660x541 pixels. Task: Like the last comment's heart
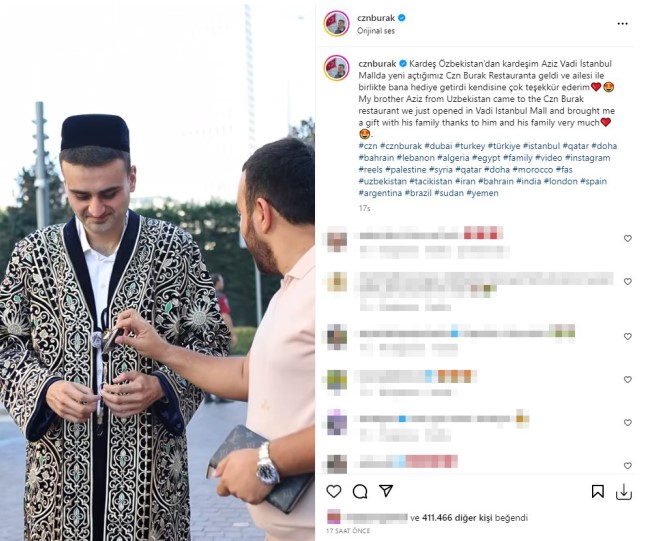tap(628, 466)
